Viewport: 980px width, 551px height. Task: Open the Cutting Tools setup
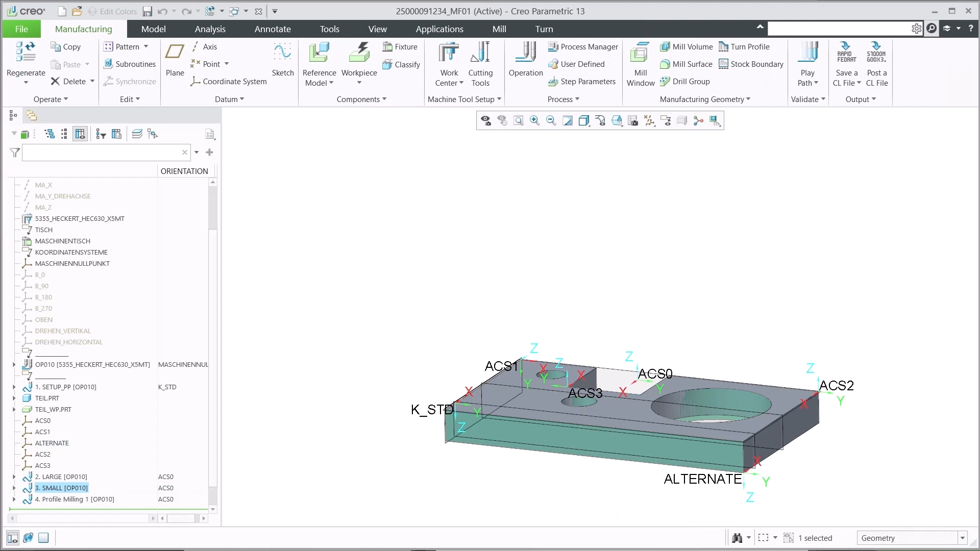(x=480, y=54)
